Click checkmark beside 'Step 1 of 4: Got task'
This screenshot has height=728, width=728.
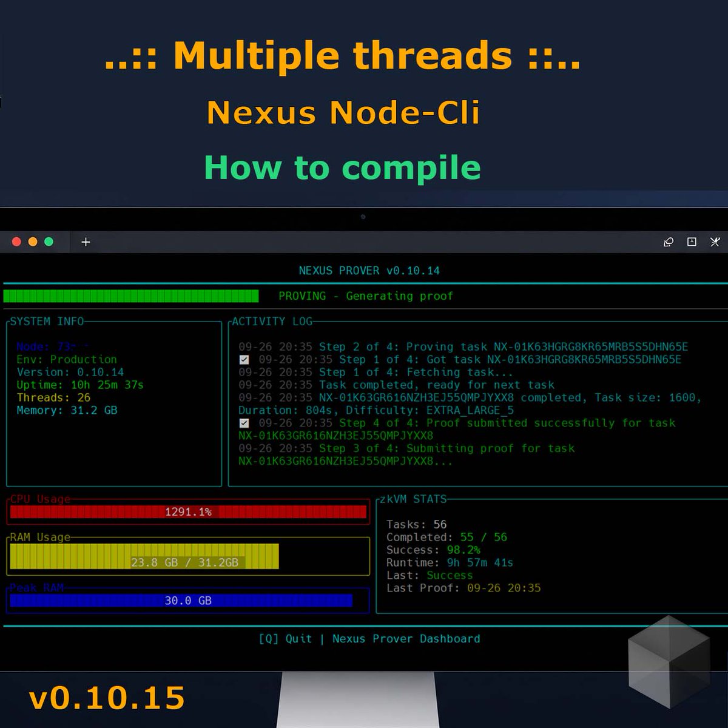(244, 360)
